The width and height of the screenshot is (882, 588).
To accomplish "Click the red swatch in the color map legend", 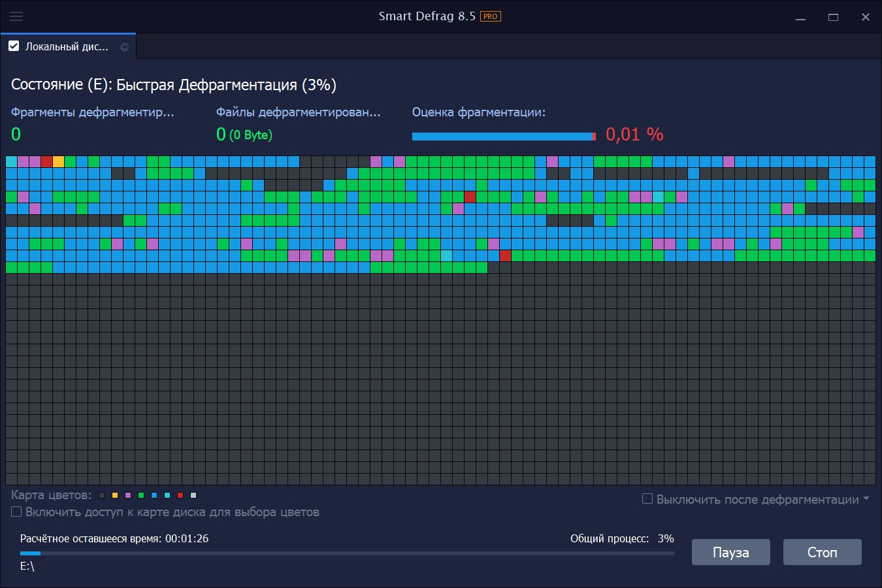I will click(180, 495).
